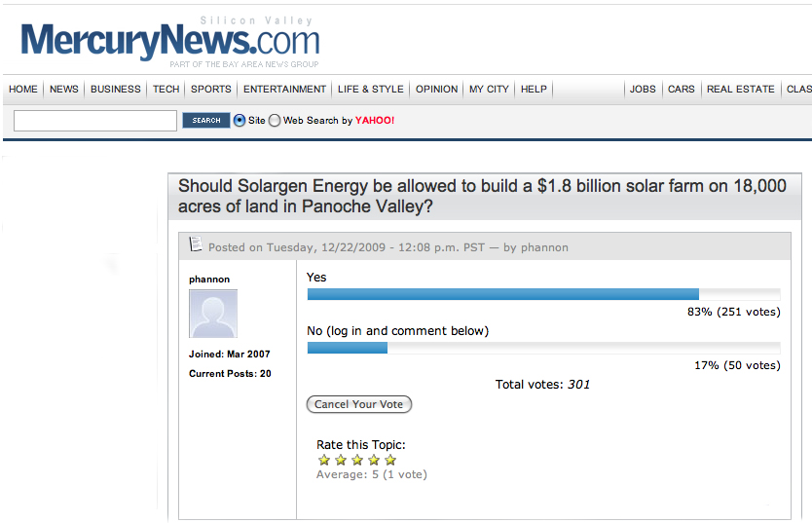Open phannon's profile username link

(209, 280)
